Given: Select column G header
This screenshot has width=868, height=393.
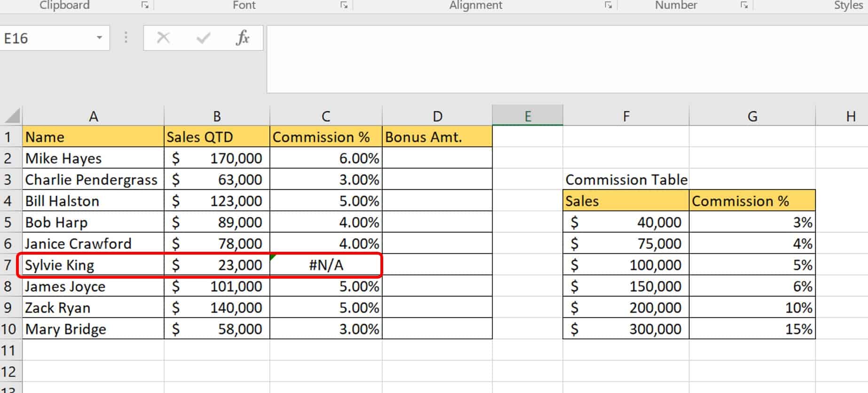Looking at the screenshot, I should coord(752,116).
